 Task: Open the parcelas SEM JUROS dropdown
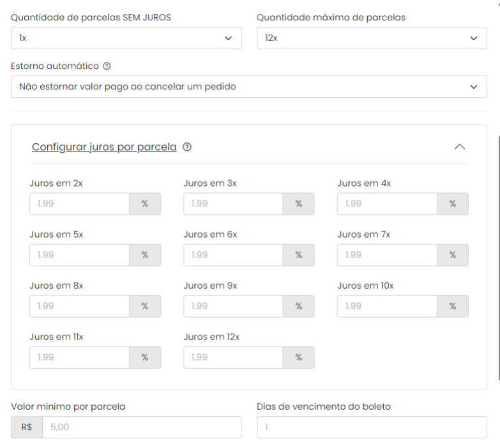(126, 38)
